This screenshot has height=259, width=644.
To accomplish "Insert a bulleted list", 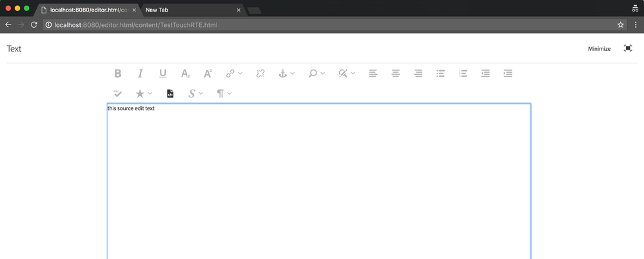I will (x=441, y=73).
